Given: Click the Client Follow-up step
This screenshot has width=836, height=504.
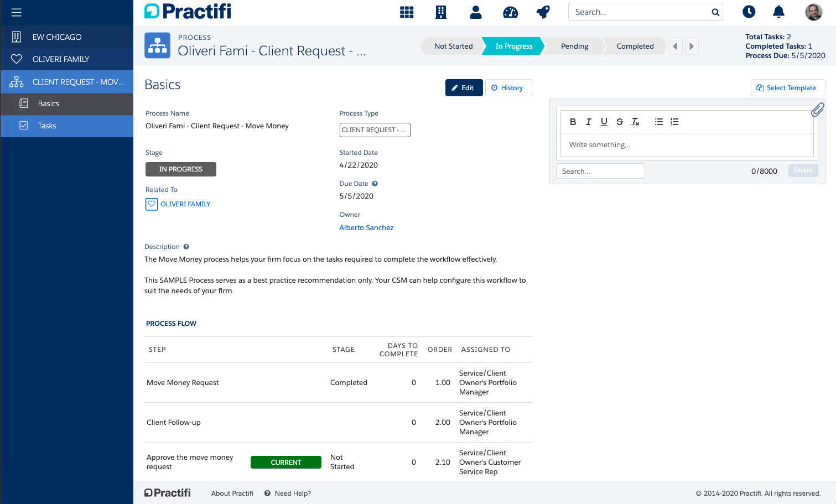Looking at the screenshot, I should point(174,423).
